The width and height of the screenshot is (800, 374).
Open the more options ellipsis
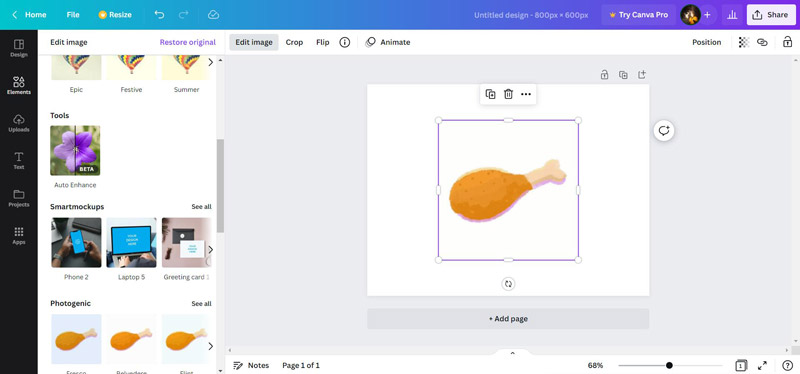pos(526,94)
